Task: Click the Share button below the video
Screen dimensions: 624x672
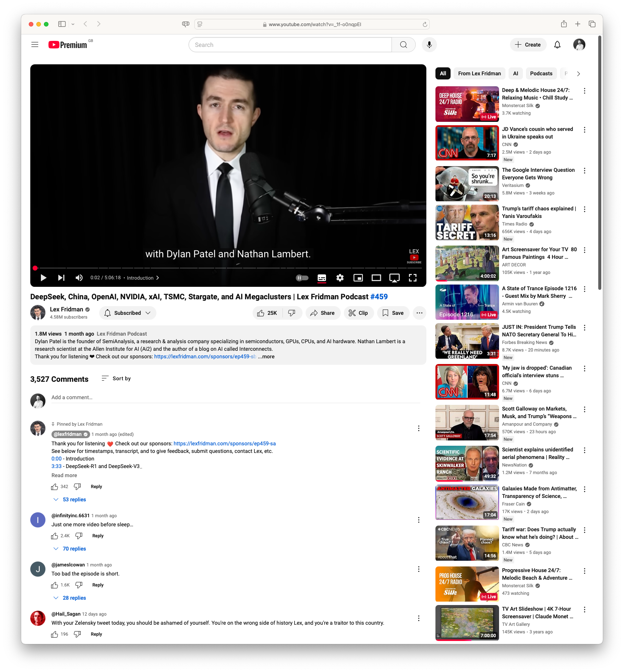Action: pyautogui.click(x=323, y=313)
